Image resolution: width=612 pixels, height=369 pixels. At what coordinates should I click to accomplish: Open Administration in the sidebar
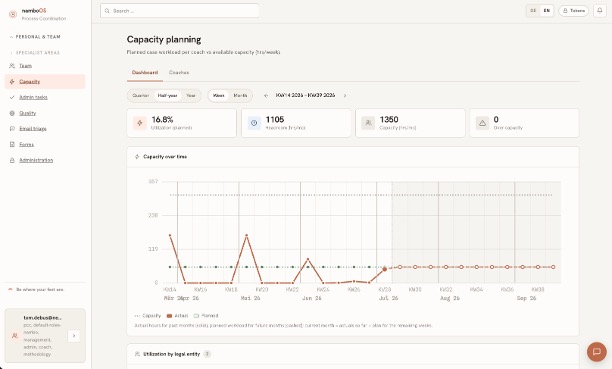45,160
